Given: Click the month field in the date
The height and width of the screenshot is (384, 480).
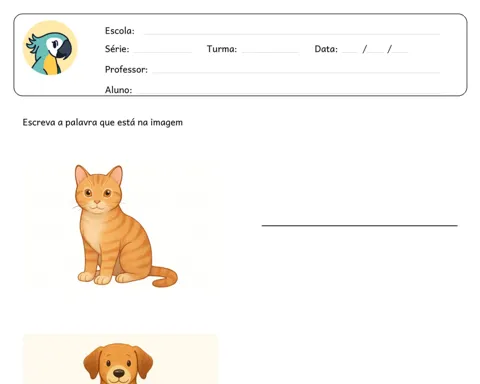Looking at the screenshot, I should (x=376, y=52).
